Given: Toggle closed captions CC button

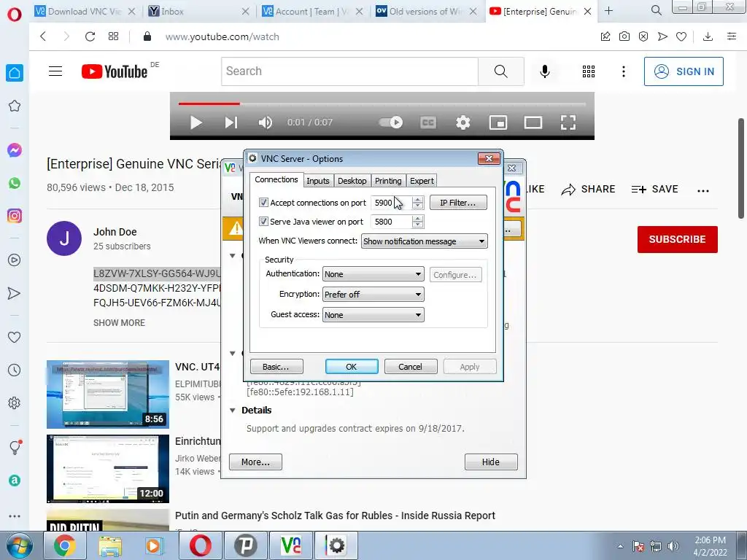Looking at the screenshot, I should (x=428, y=122).
